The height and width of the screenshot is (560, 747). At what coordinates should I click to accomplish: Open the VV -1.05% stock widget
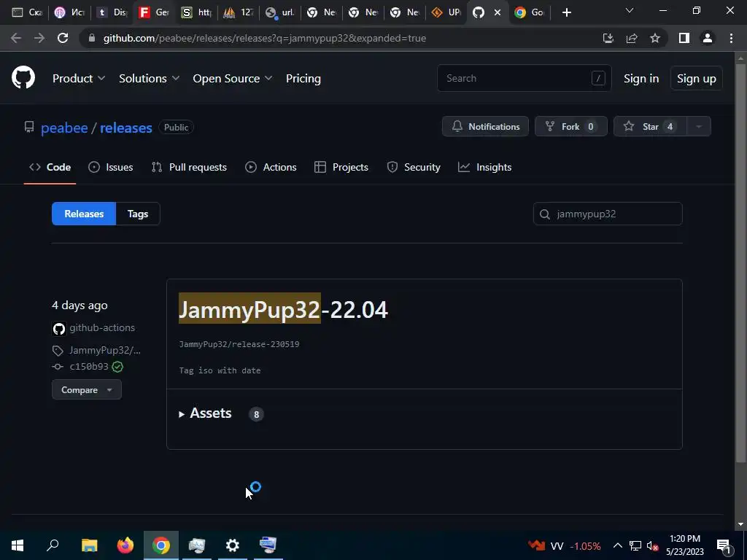565,545
